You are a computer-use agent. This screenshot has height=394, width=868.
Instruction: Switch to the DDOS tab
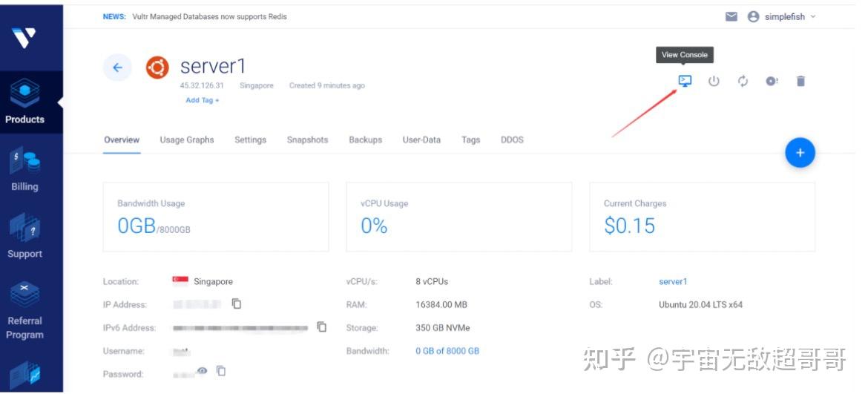tap(512, 140)
